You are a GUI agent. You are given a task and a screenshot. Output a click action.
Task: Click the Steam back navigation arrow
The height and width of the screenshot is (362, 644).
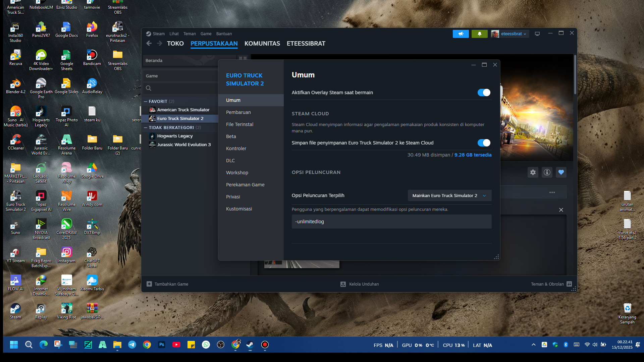point(149,43)
